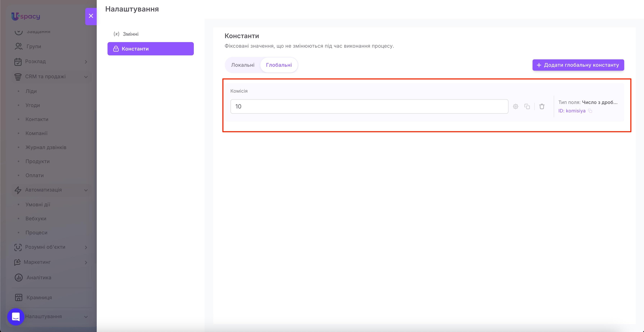Open Ліди in the sidebar
The width and height of the screenshot is (644, 332).
[x=31, y=91]
